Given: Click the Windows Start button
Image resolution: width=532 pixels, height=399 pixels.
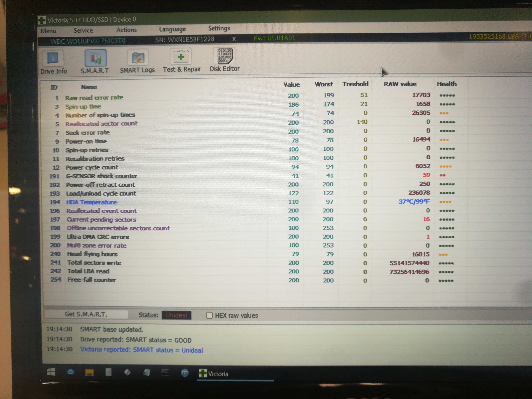Looking at the screenshot, I should (x=51, y=372).
